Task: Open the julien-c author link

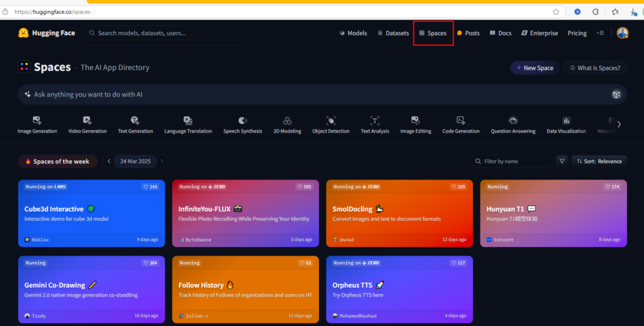Action: pyautogui.click(x=194, y=316)
